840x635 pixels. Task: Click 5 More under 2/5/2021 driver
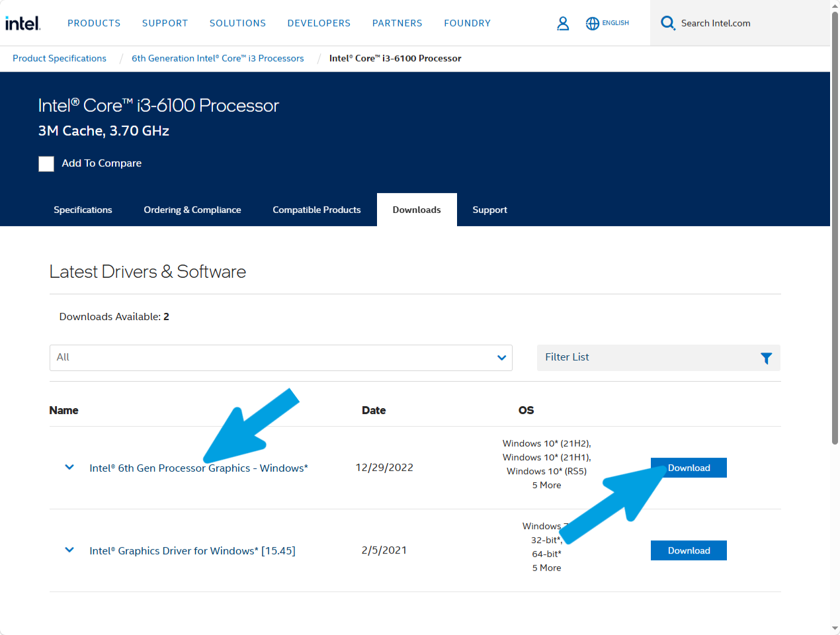(547, 568)
